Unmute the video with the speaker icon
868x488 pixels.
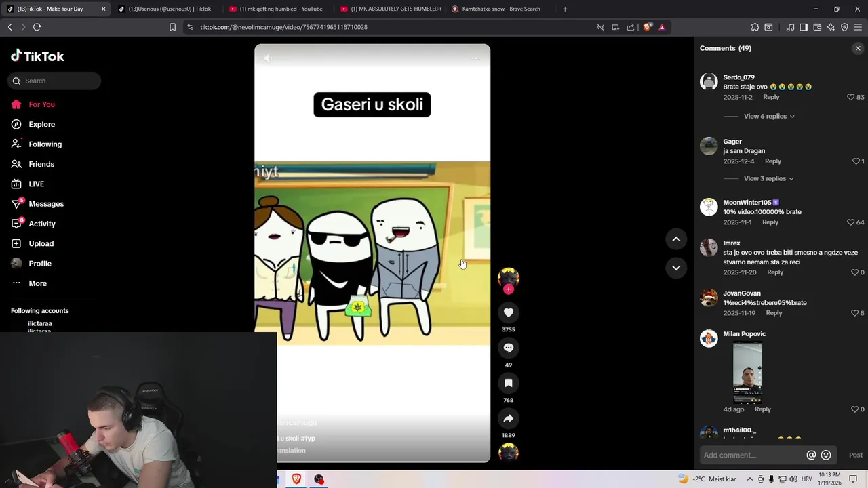[x=268, y=58]
